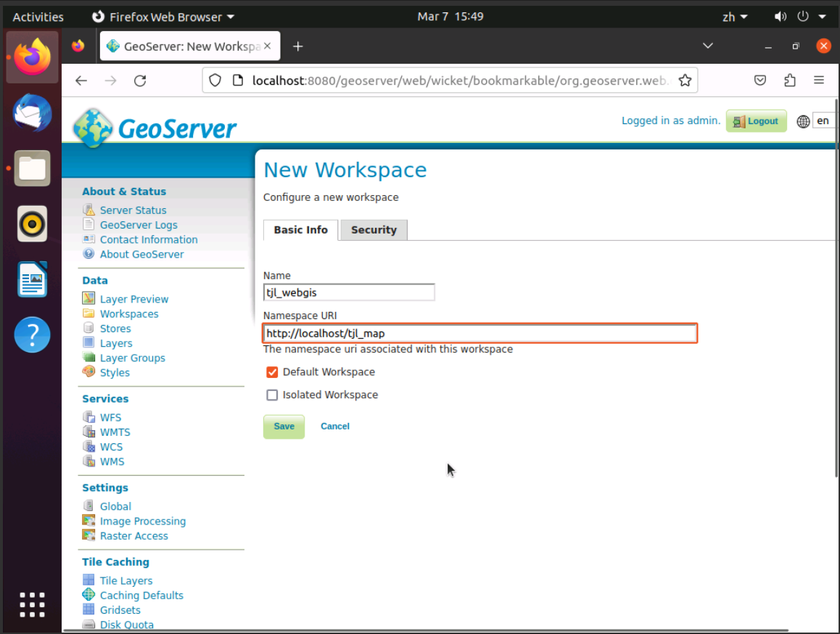Click the shield tracking protection icon
Screen dimensions: 840x634
point(215,81)
